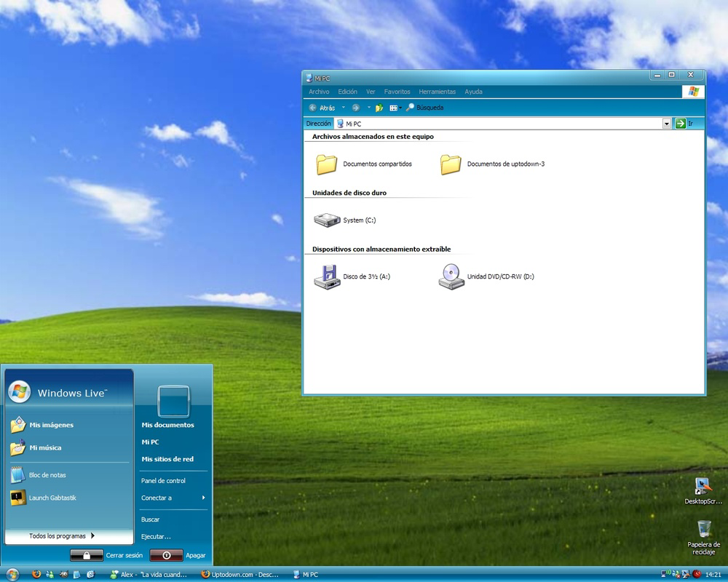Expand the forward history dropdown arrow
The image size is (728, 582).
[x=368, y=108]
